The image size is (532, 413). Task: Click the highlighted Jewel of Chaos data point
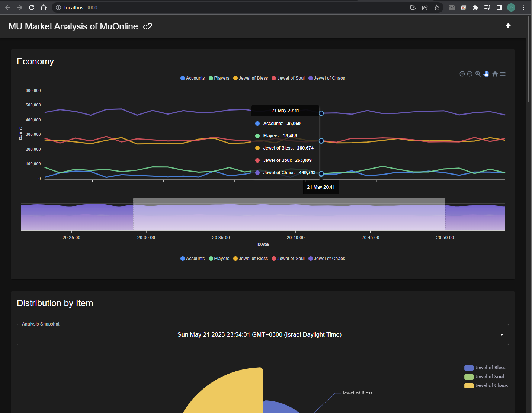point(321,113)
